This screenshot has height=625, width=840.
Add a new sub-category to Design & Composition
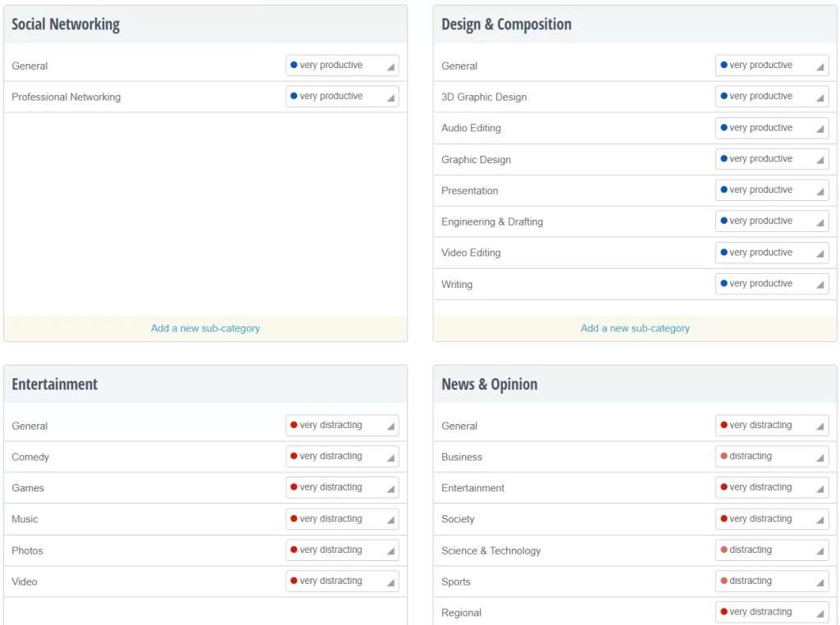(635, 328)
